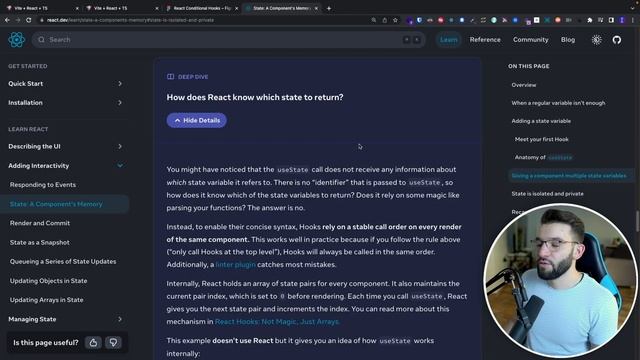640x360 pixels.
Task: Click the Search input field
Action: pyautogui.click(x=229, y=40)
